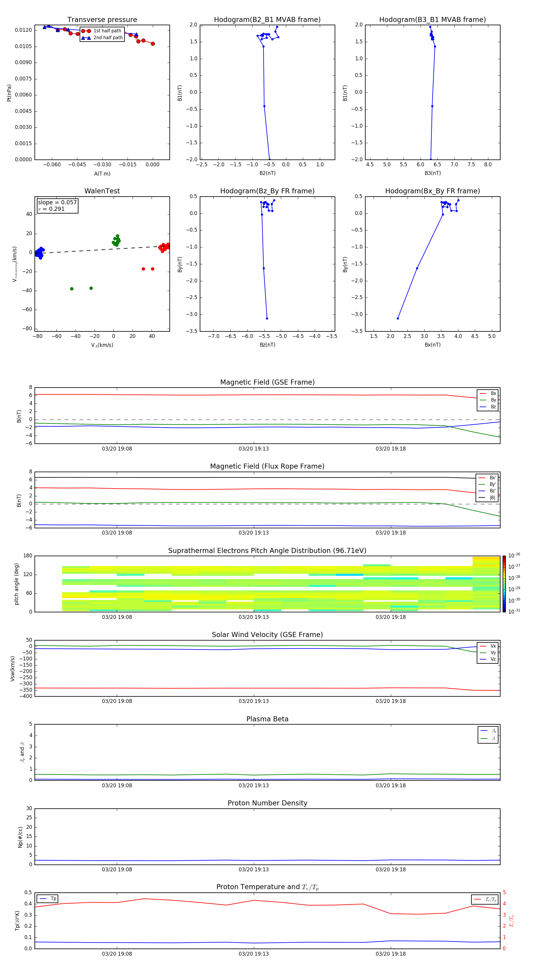Click the red Te/Tp legend entry

[485, 899]
